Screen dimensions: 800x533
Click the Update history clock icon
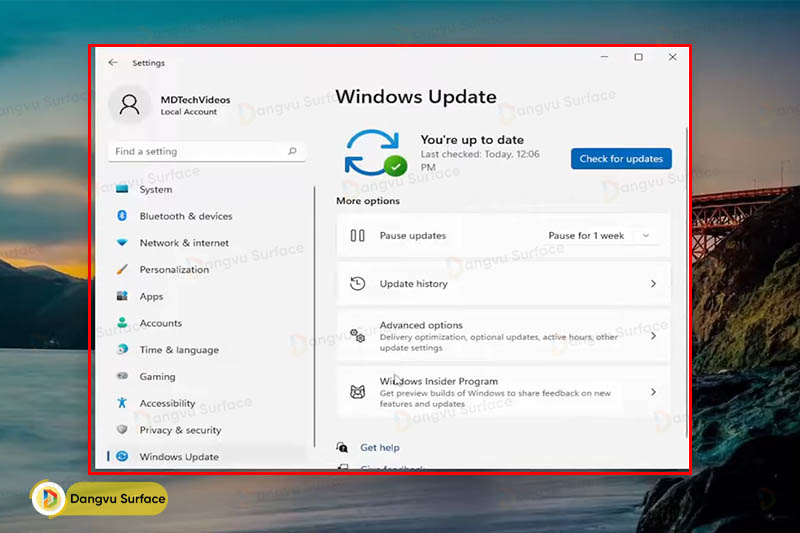point(357,284)
